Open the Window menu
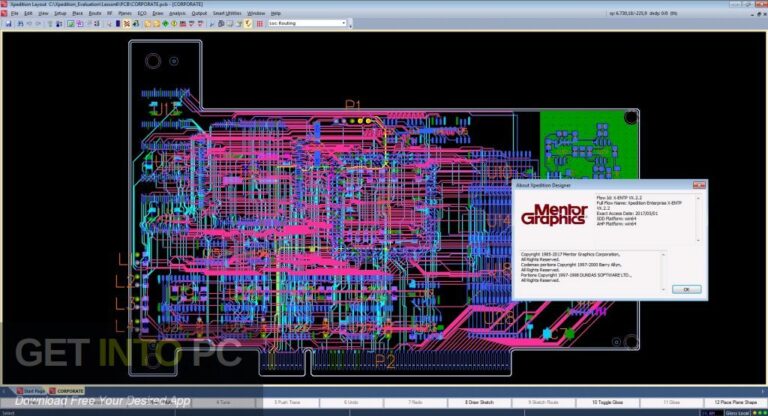Viewport: 768px width, 416px height. [256, 13]
